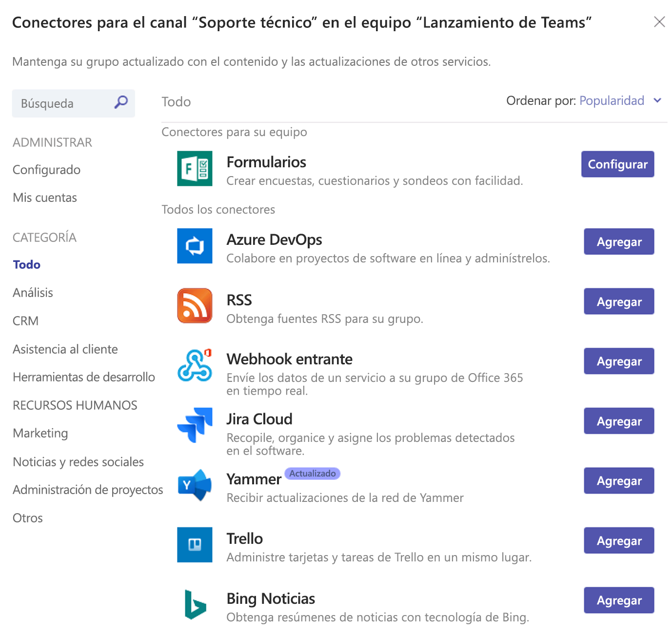Select Administración de proyectos category
This screenshot has width=672, height=637.
[x=88, y=490]
